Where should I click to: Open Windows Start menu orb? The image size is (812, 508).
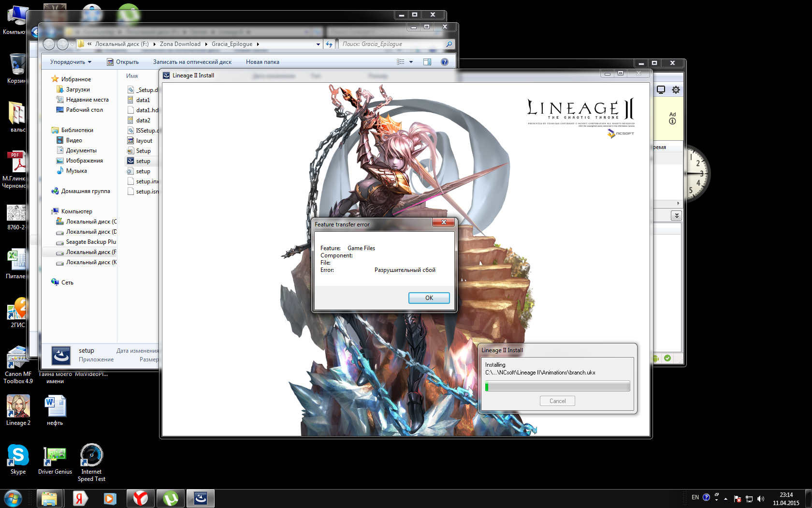13,498
